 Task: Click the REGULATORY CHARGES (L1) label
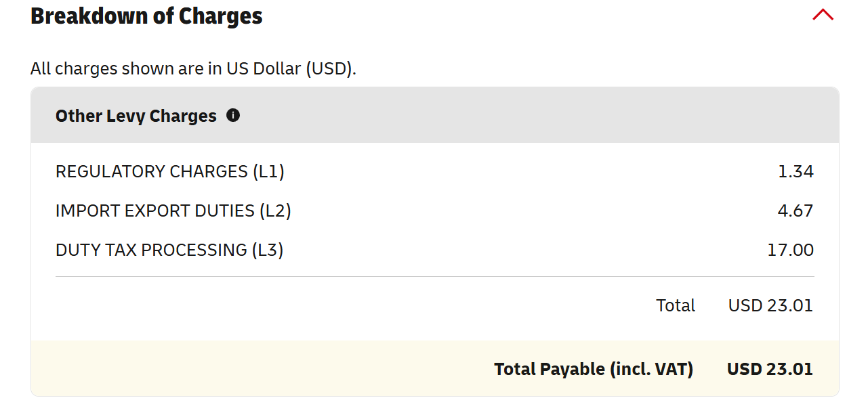169,172
